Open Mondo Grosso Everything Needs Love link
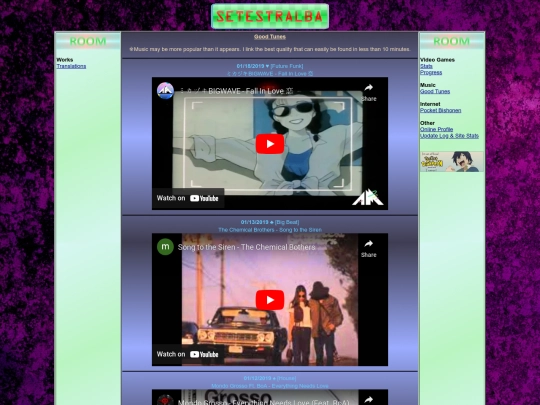Screen dimensions: 540x405 270,386
